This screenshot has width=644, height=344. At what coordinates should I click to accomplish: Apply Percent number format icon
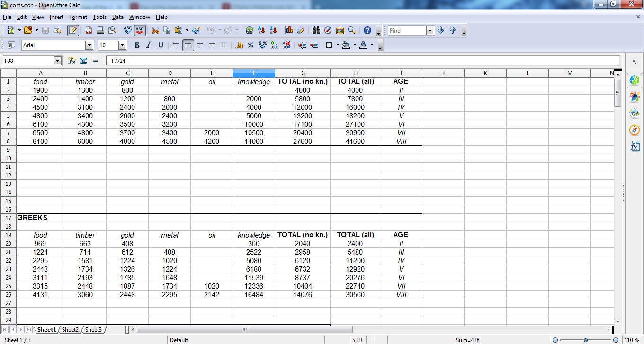click(251, 45)
